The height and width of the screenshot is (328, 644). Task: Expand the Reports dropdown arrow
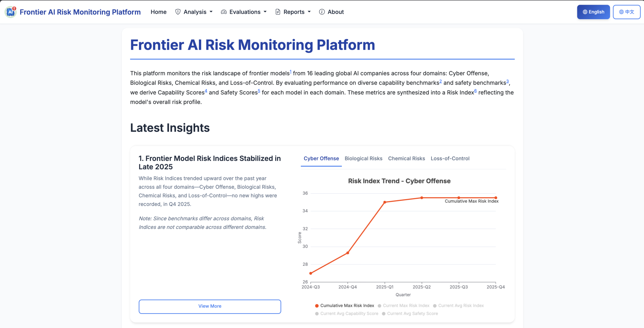click(x=309, y=12)
